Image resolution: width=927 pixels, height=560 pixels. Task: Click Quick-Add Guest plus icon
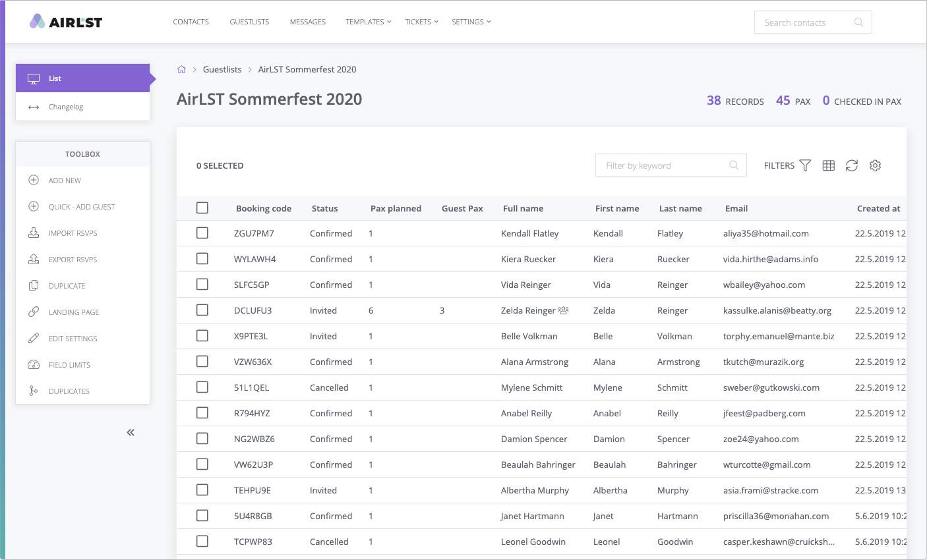pyautogui.click(x=34, y=206)
